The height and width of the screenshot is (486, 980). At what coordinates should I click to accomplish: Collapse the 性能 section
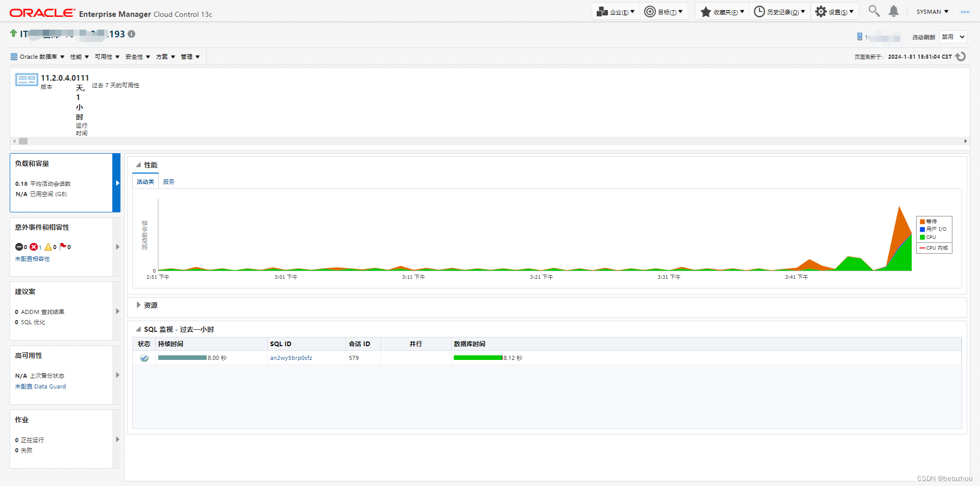(138, 165)
